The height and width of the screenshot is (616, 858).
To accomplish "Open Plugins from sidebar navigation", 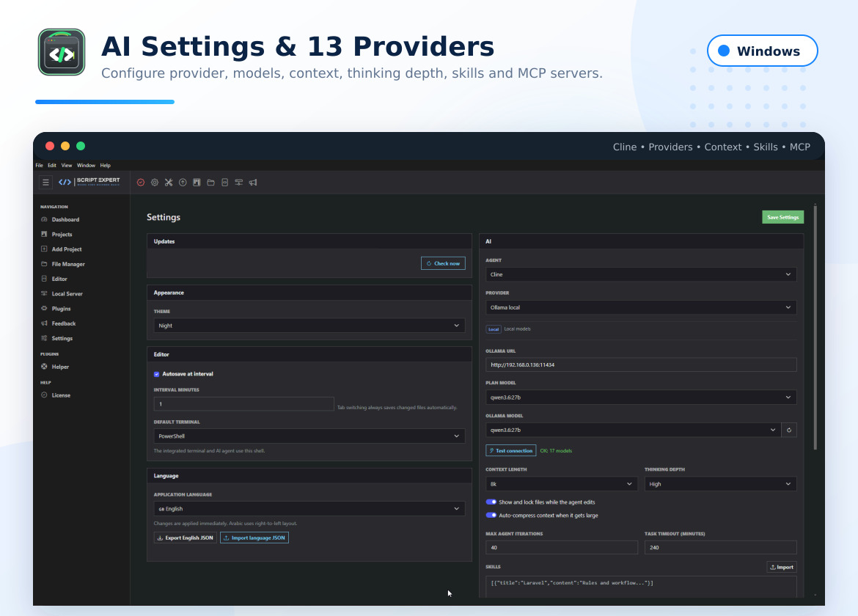I will click(x=61, y=309).
